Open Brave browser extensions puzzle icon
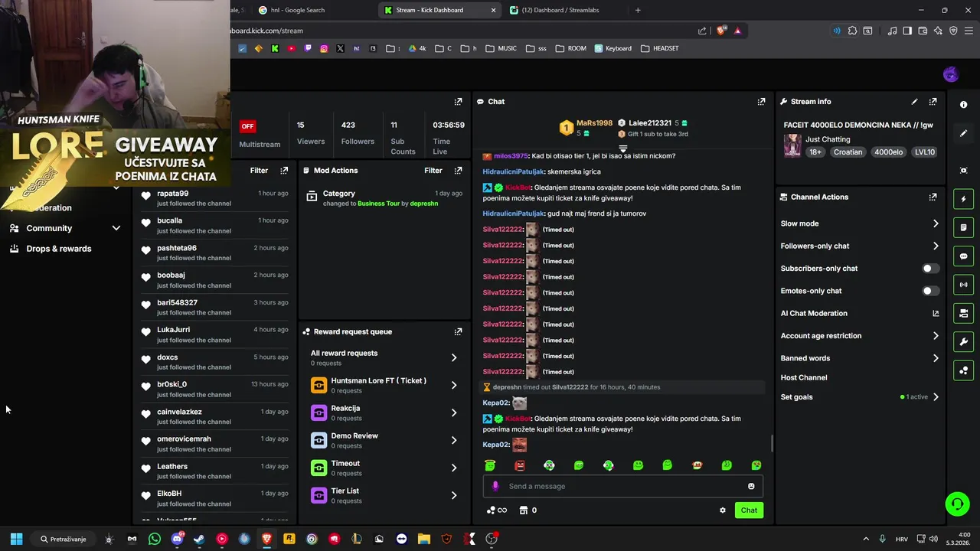This screenshot has width=980, height=551. tap(852, 31)
